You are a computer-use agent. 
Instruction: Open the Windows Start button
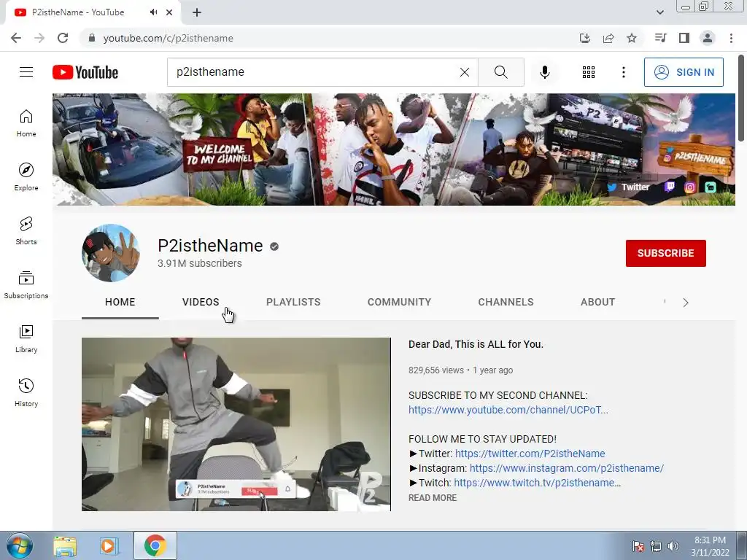20,545
